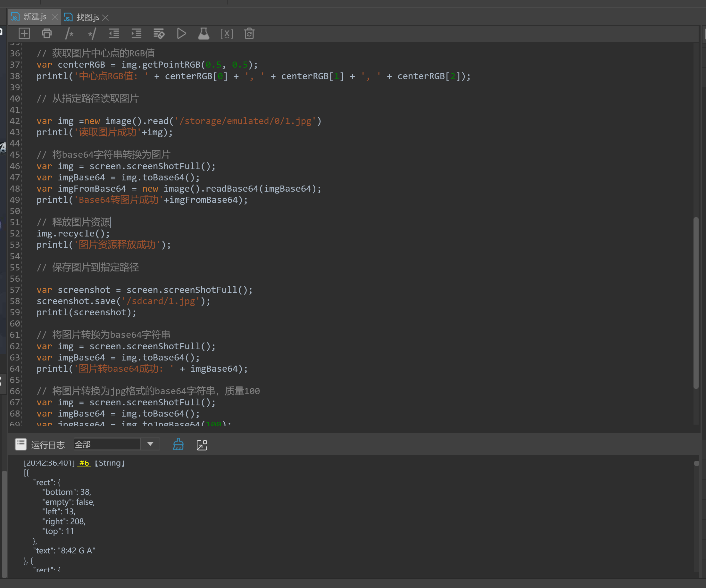
Task: Close the 新建.js tab
Action: point(55,17)
